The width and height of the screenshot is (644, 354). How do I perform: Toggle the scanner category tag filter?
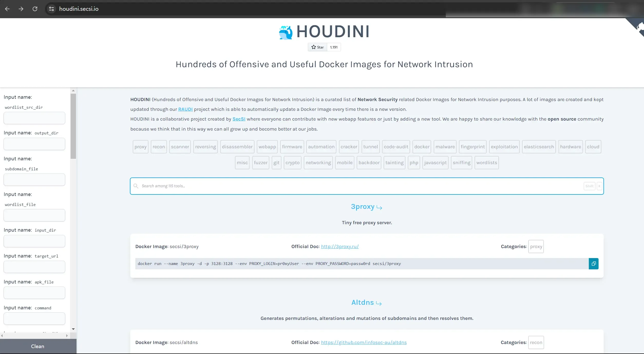pos(180,146)
